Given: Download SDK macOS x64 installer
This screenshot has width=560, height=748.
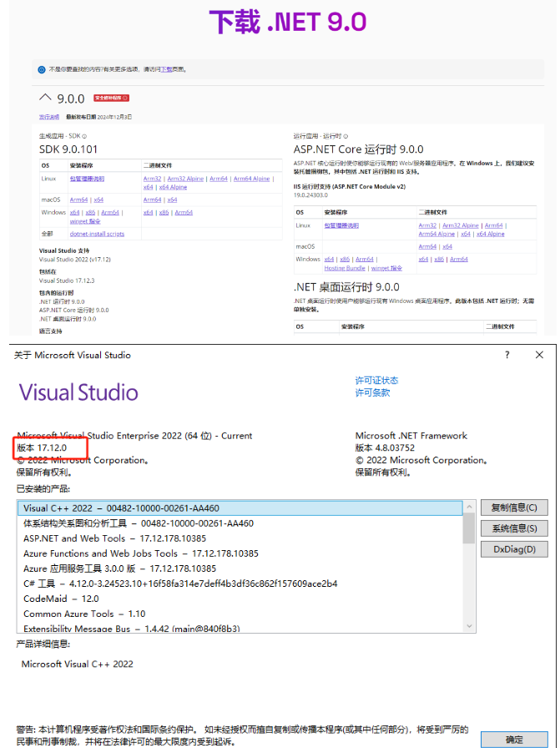Looking at the screenshot, I should 98,200.
